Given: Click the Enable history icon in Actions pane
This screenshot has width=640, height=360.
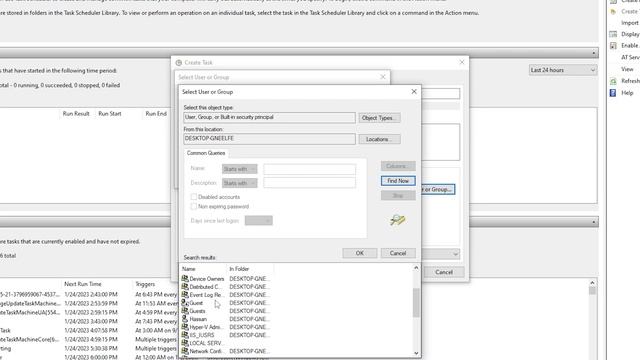Looking at the screenshot, I should point(613,46).
